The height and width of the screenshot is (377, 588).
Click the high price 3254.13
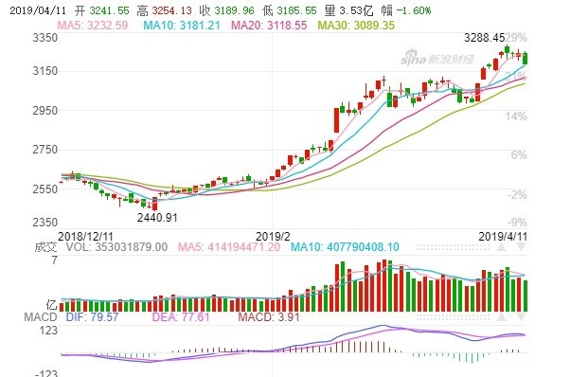[x=171, y=10]
